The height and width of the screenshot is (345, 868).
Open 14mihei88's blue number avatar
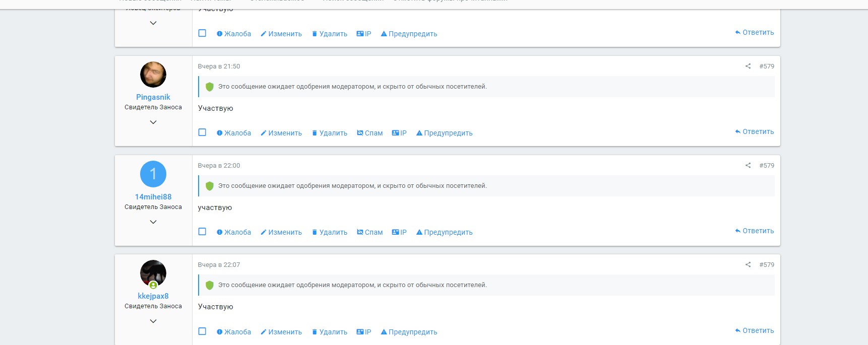pos(153,174)
